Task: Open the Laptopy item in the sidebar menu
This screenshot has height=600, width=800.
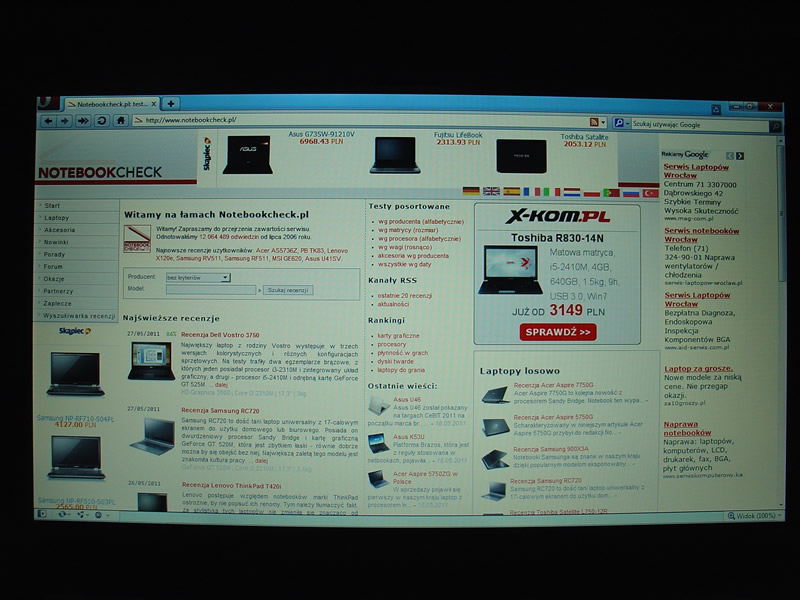Action: click(x=57, y=217)
